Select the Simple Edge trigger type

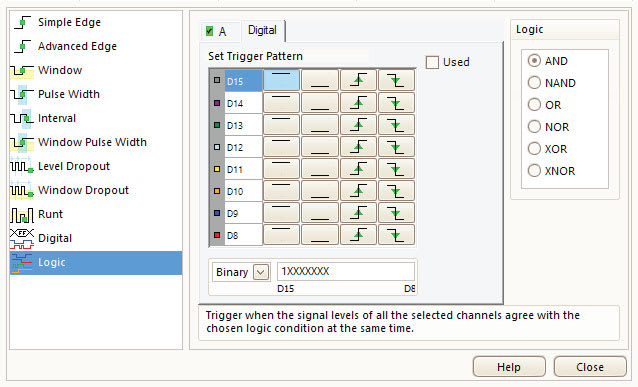click(96, 22)
